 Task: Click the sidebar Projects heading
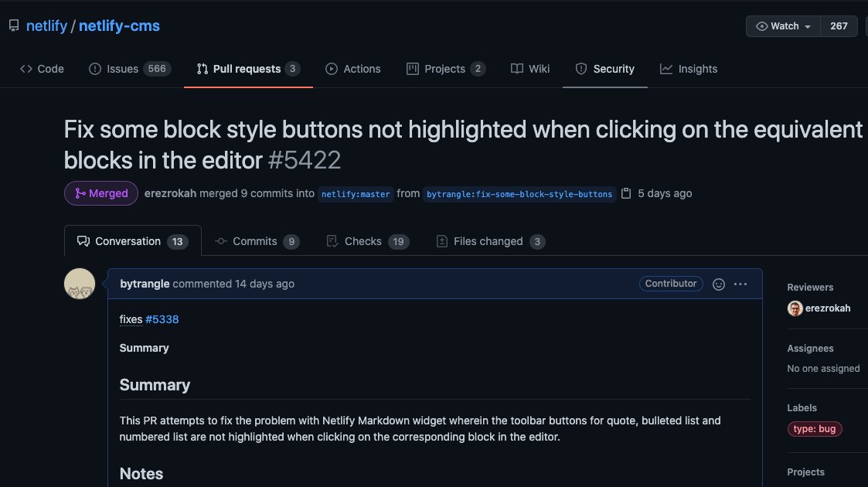pos(805,472)
